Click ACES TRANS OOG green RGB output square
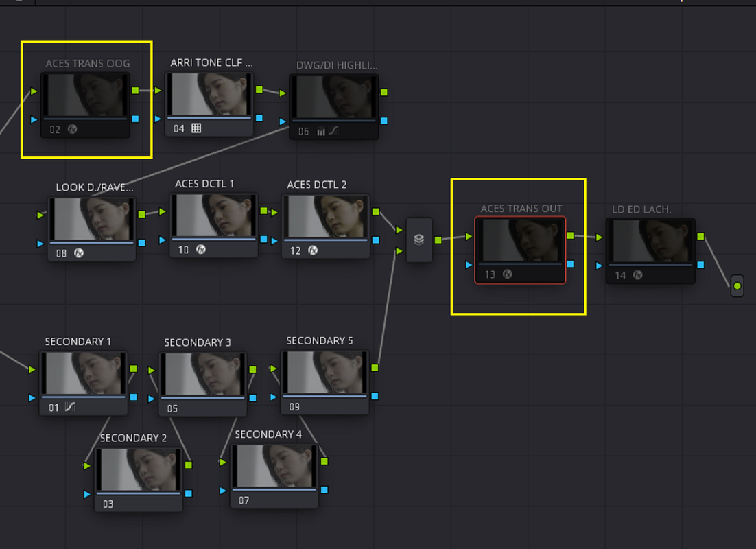This screenshot has width=756, height=549. [x=135, y=90]
